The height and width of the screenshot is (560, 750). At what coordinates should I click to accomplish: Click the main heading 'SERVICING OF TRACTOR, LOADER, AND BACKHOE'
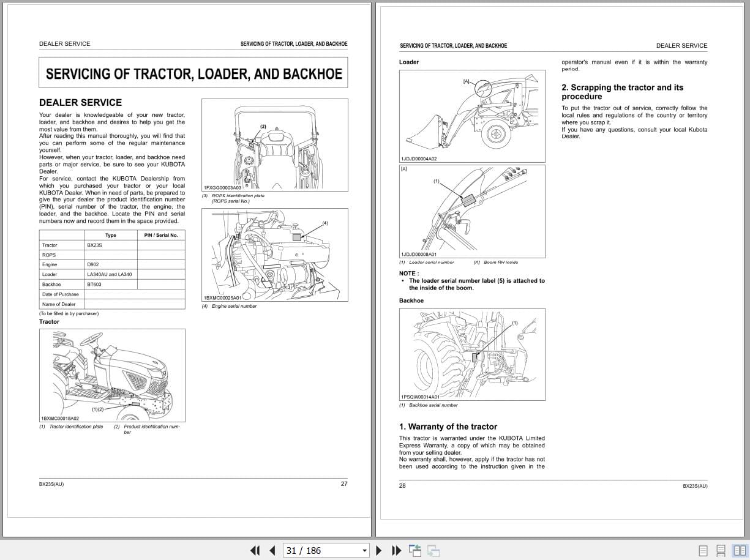[193, 74]
